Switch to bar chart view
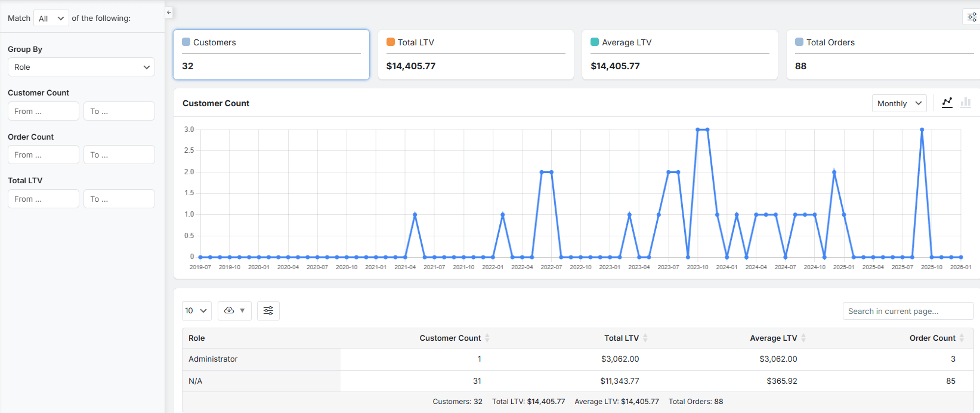Screen dimensions: 980x413 click(966, 103)
